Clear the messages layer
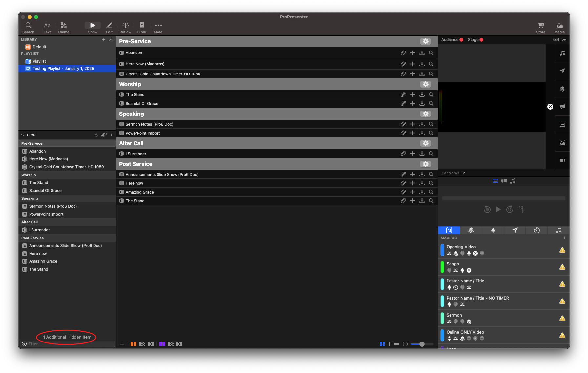Image resolution: width=588 pixels, height=373 pixels. 562,71
